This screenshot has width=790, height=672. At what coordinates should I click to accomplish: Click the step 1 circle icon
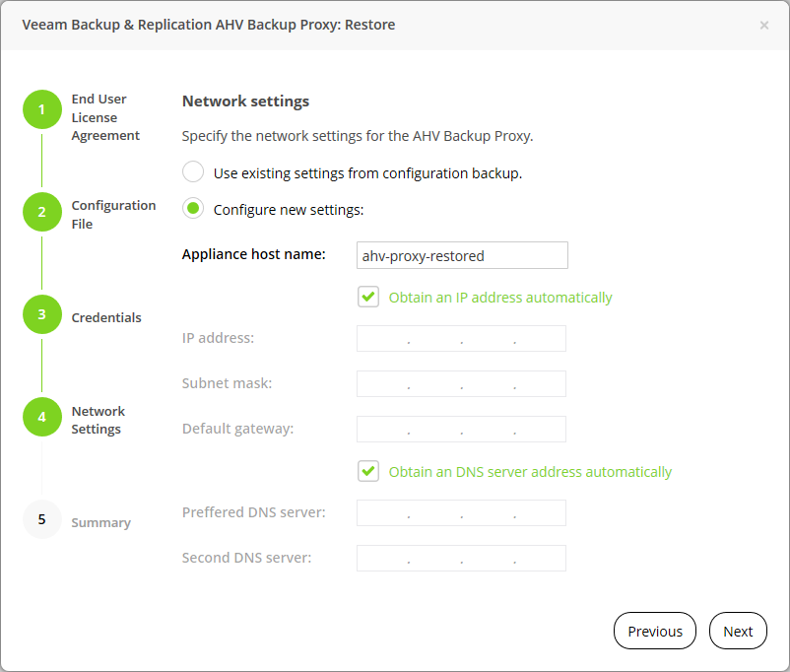[41, 109]
